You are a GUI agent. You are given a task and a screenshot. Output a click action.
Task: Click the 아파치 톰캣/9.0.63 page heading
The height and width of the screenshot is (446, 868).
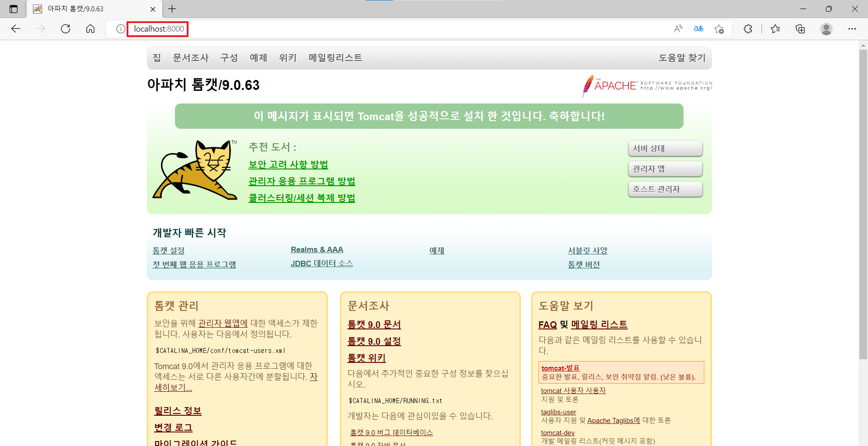click(x=203, y=85)
